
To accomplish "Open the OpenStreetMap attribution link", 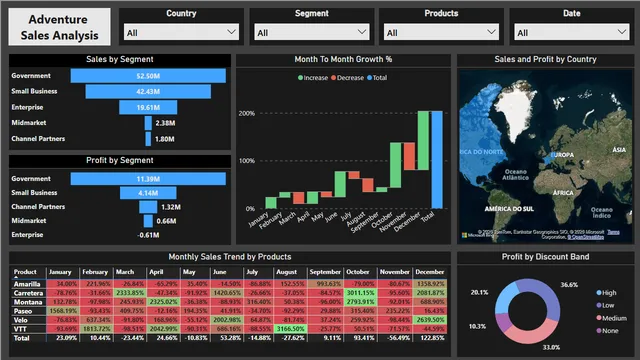I will (585, 237).
